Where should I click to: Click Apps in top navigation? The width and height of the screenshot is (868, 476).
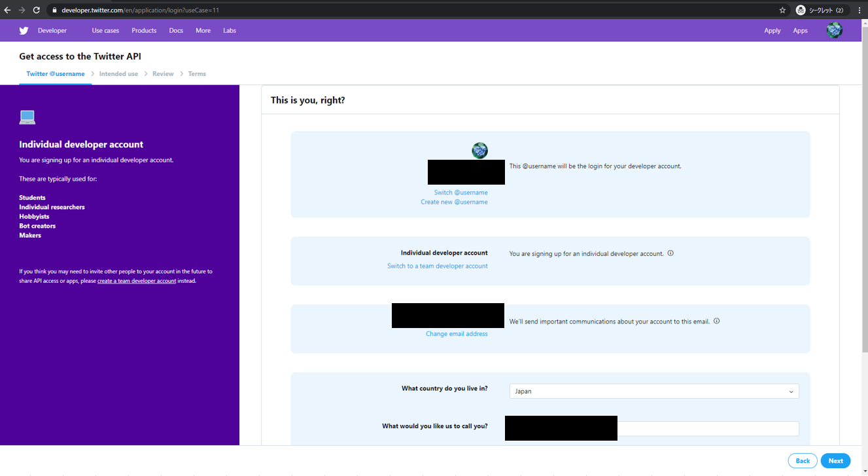point(800,31)
